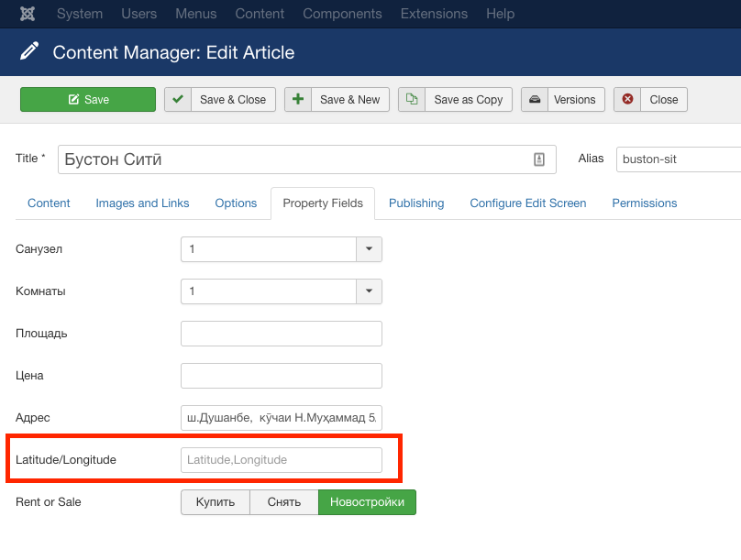The width and height of the screenshot is (741, 560).
Task: Select the Снять option
Action: coord(284,502)
